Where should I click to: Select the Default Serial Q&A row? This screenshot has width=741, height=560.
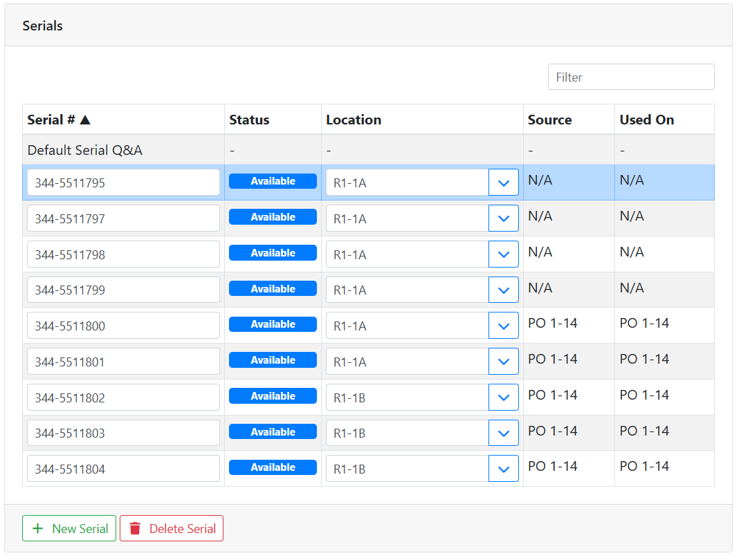(85, 150)
